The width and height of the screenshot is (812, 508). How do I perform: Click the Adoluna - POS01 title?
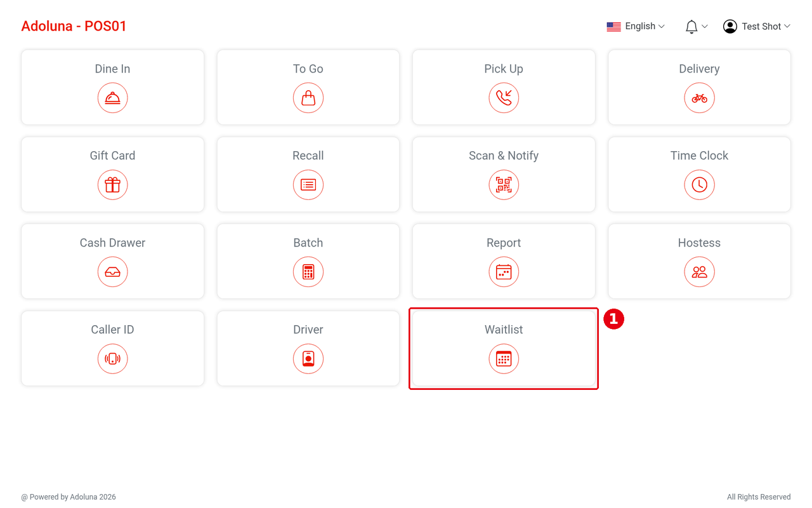[74, 26]
